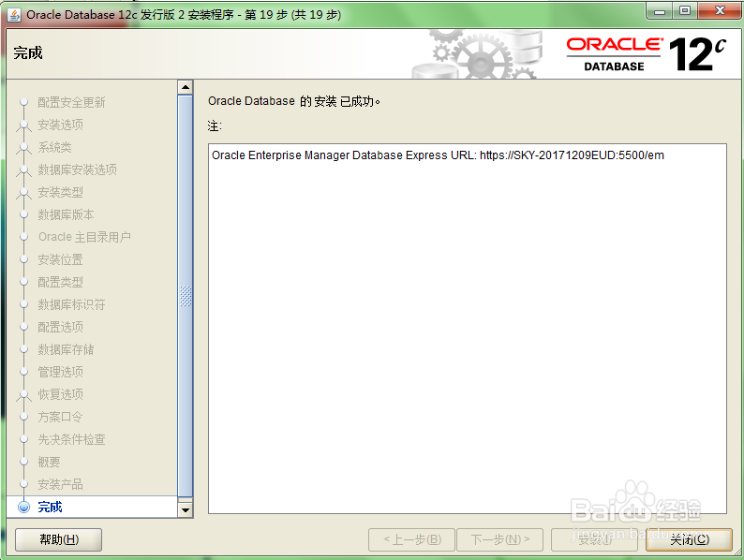Screen dimensions: 744x560
Task: Click the 关闭(C) close button
Action: click(x=689, y=539)
